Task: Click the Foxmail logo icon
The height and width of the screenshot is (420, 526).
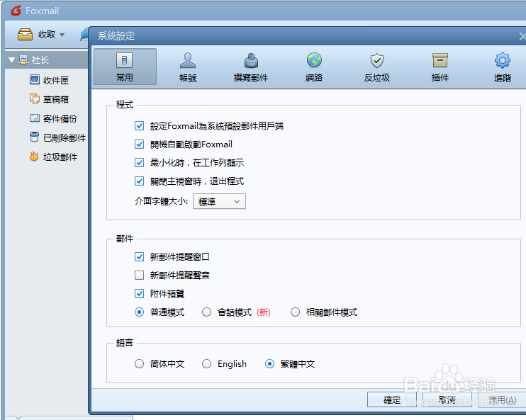Action: 16,11
